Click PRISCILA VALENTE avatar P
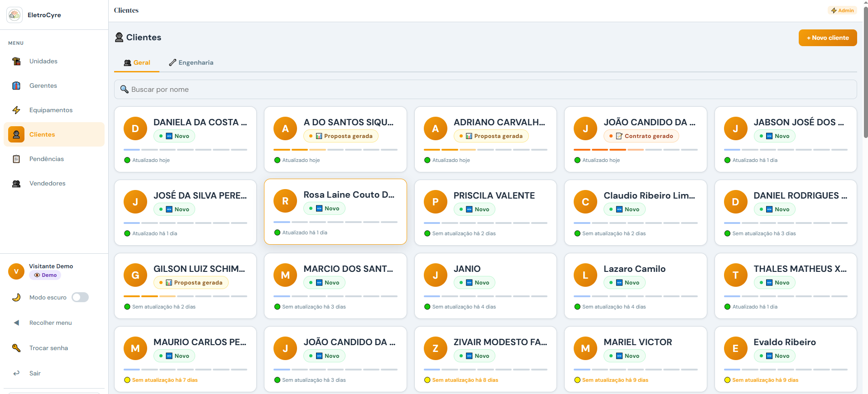Viewport: 868px width, 394px height. (x=436, y=202)
